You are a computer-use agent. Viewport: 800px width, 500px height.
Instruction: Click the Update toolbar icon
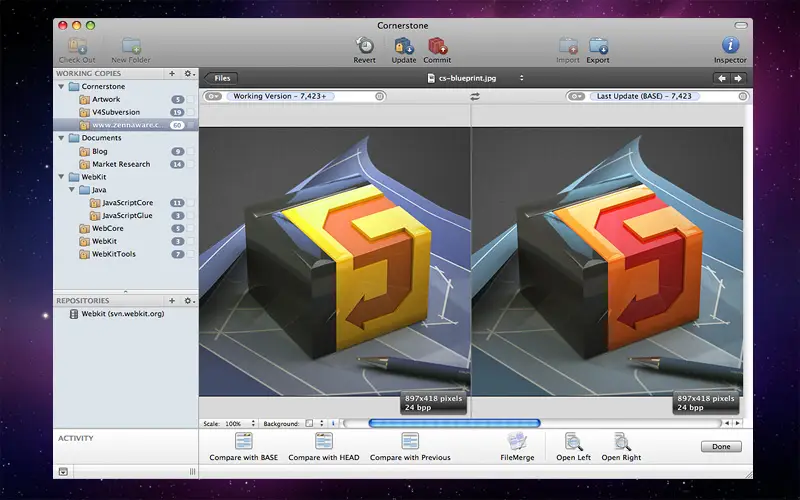click(404, 46)
